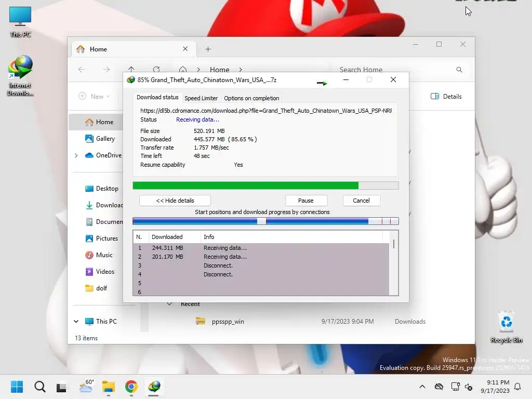The width and height of the screenshot is (532, 399).
Task: Select connection row with 201.170 MB
Action: pyautogui.click(x=261, y=257)
